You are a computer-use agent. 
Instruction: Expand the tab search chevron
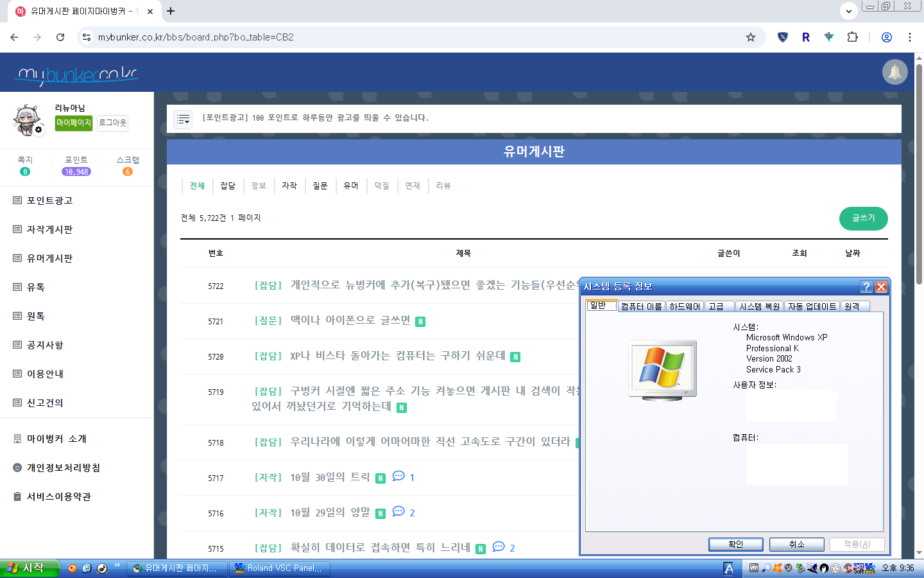(x=848, y=11)
